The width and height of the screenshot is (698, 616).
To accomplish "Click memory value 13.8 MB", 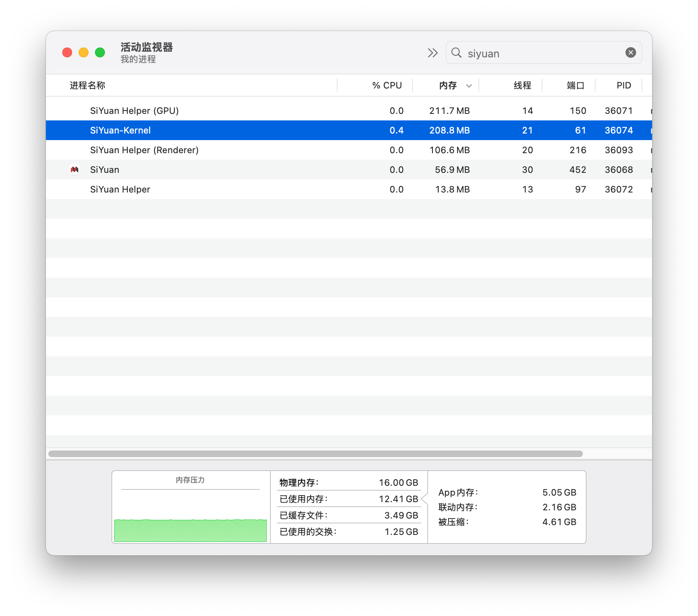I will [x=452, y=189].
